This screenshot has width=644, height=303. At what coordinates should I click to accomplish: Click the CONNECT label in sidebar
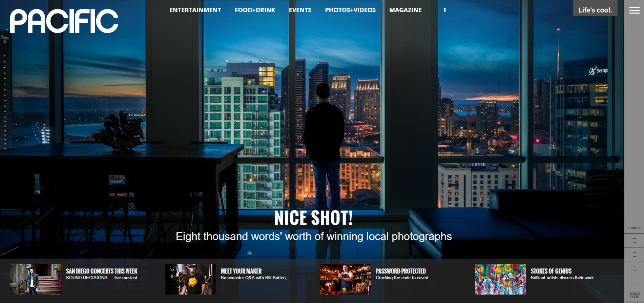click(634, 228)
